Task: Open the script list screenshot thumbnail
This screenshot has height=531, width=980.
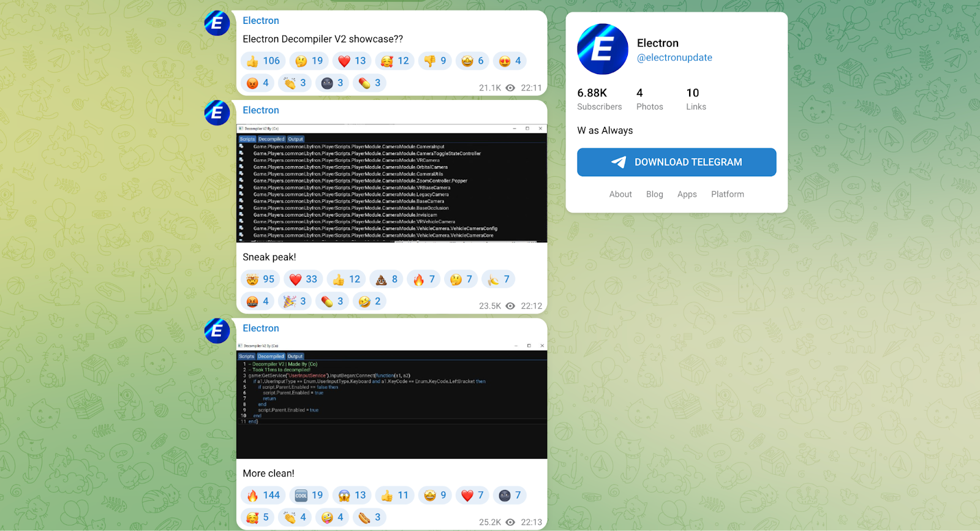Action: [391, 183]
